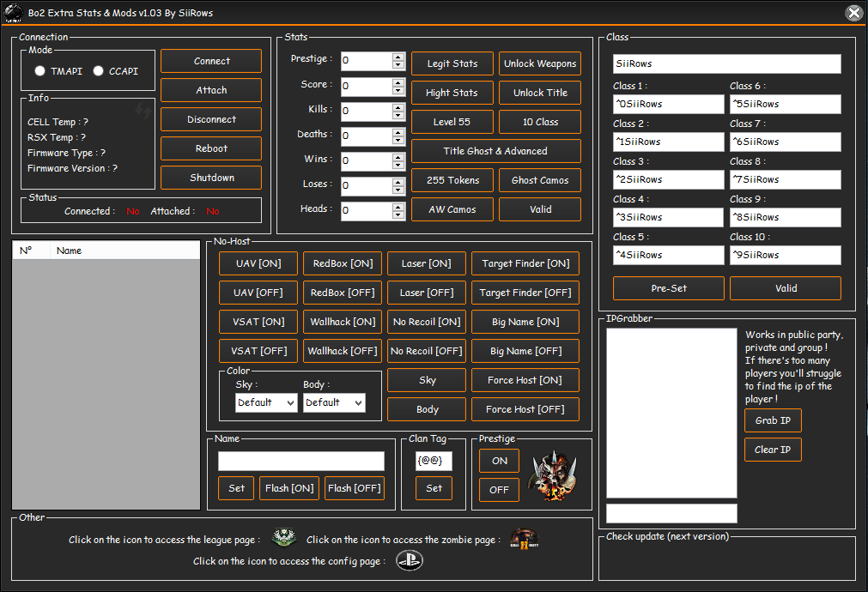868x592 pixels.
Task: Enable Wallhack [ON]
Action: click(x=343, y=322)
